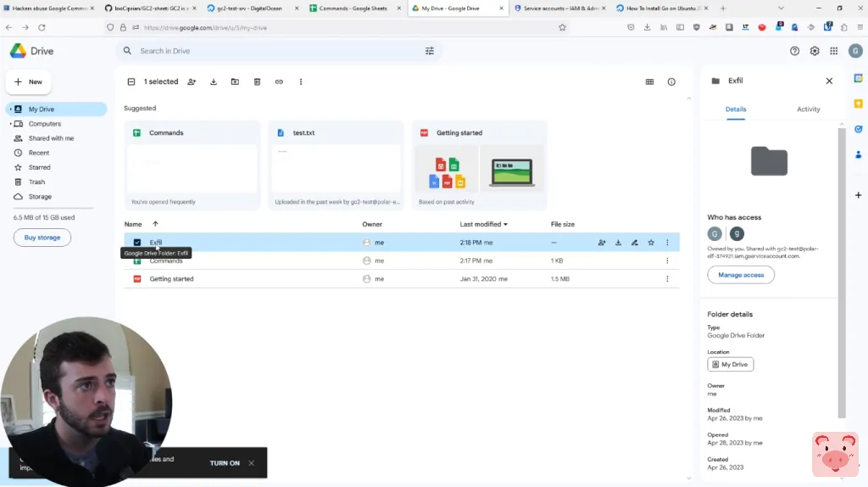
Task: Open more actions in selection toolbar
Action: pos(301,81)
